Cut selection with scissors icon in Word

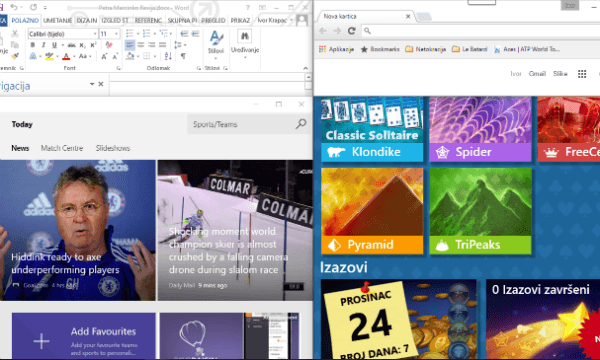point(15,34)
